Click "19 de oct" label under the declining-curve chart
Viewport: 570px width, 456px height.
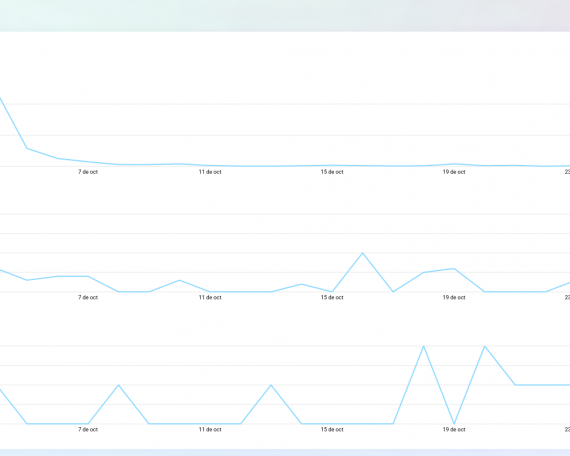click(x=454, y=172)
